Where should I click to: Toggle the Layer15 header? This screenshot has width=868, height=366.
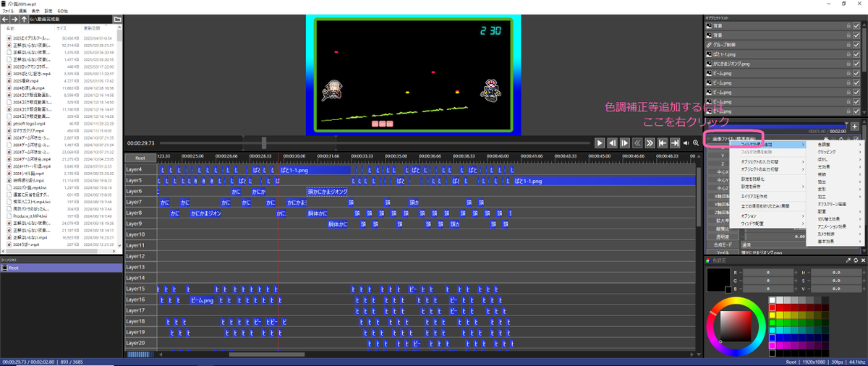pos(140,289)
